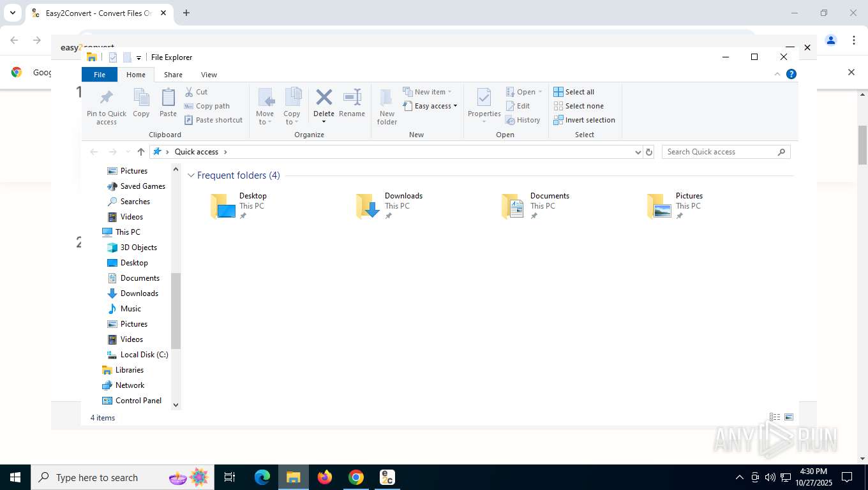Screen dimensions: 868x490
Task: Open the New item dropdown
Action: [x=428, y=92]
